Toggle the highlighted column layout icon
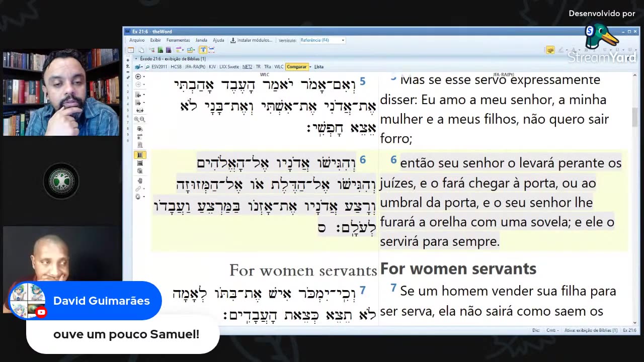The image size is (644, 362). [x=140, y=155]
